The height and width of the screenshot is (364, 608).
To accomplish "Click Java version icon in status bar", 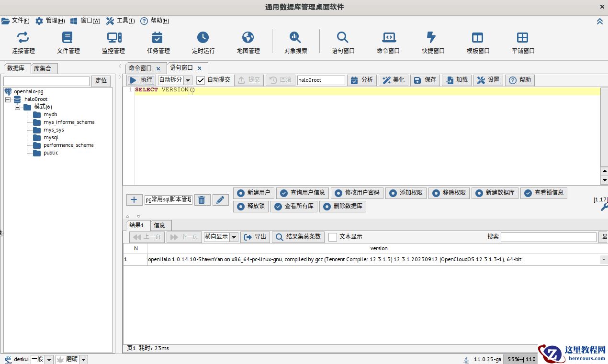I will [466, 359].
